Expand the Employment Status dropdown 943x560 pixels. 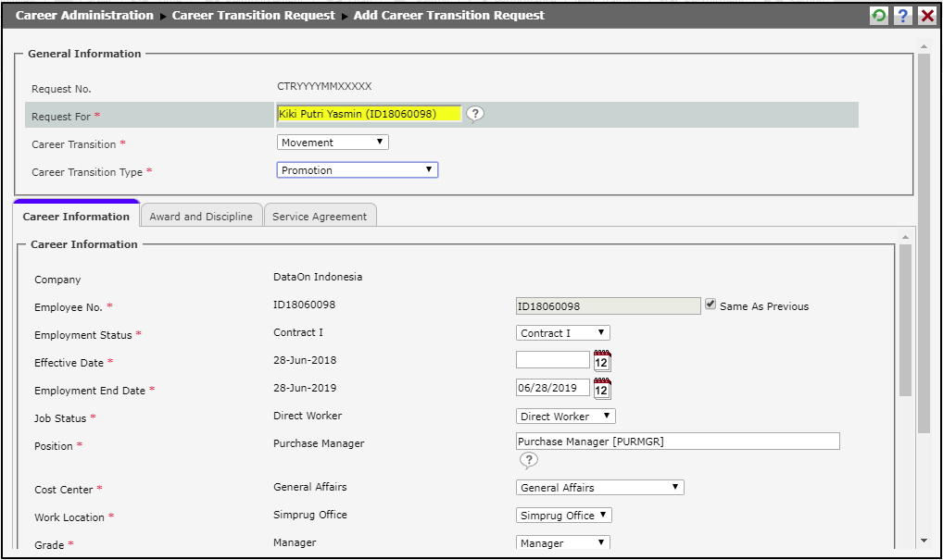tap(562, 333)
